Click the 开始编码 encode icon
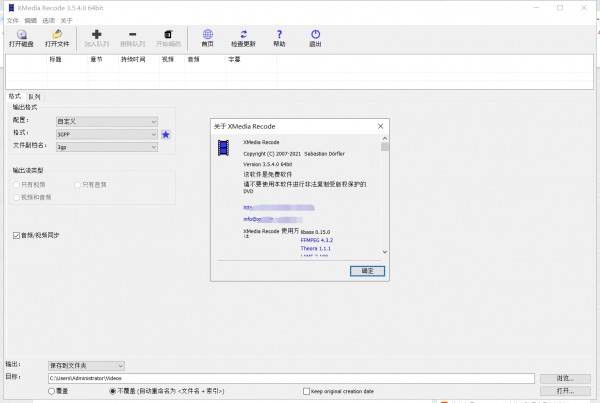 pos(168,34)
